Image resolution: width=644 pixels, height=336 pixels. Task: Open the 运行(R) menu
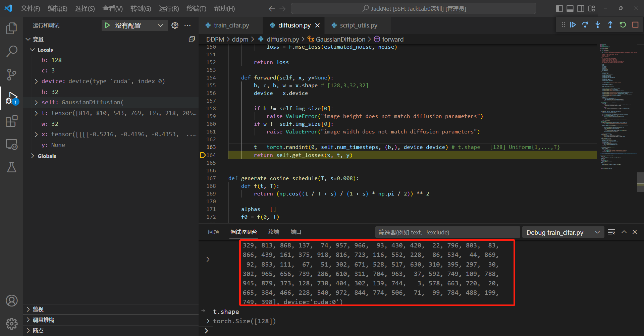point(169,9)
